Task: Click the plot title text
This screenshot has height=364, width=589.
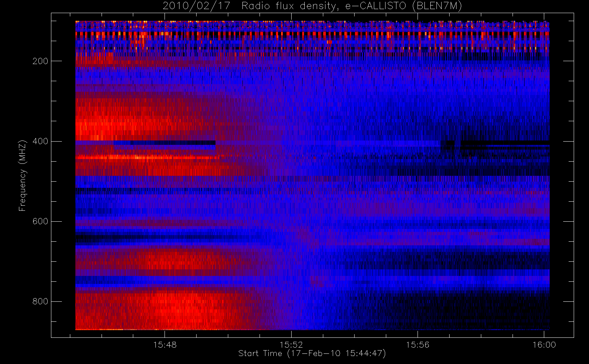Action: [312, 6]
